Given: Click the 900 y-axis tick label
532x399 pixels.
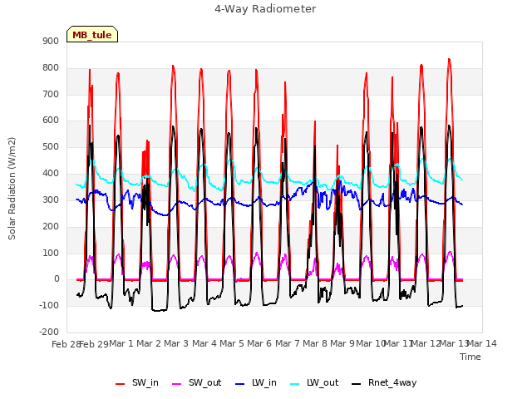Looking at the screenshot, I should (x=51, y=41).
